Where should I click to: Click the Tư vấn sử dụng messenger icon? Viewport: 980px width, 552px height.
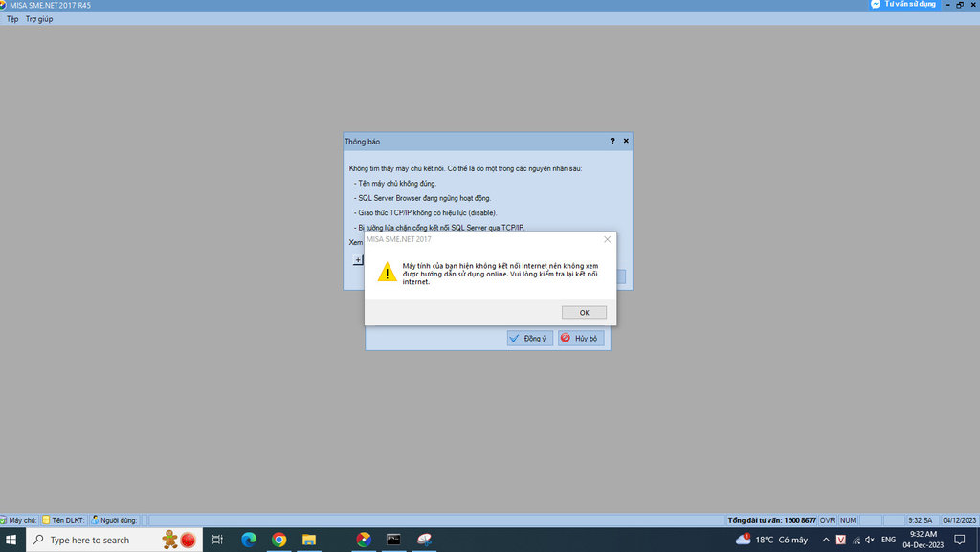tap(876, 5)
